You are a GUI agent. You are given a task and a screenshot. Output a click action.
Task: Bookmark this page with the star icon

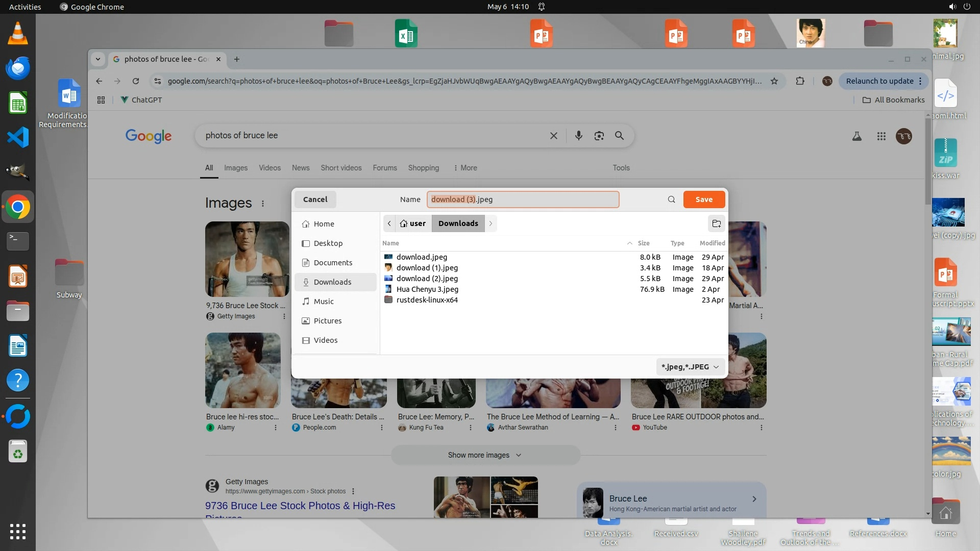[774, 81]
